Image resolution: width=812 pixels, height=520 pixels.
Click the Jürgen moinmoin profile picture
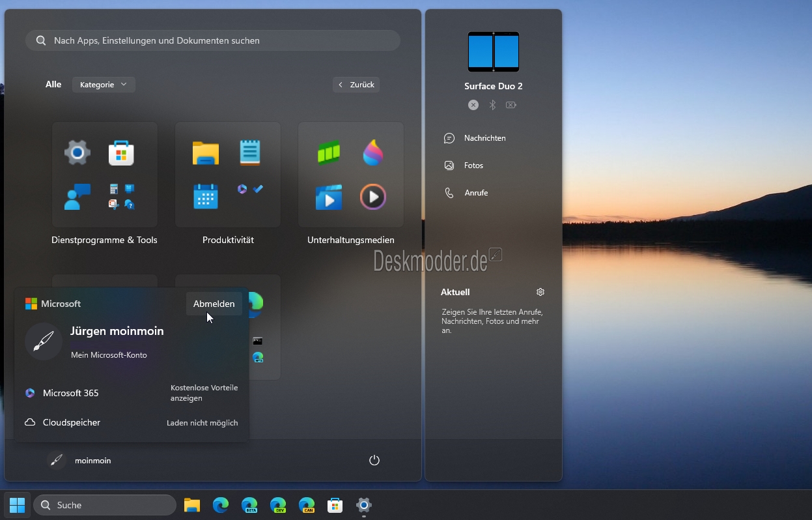(44, 341)
